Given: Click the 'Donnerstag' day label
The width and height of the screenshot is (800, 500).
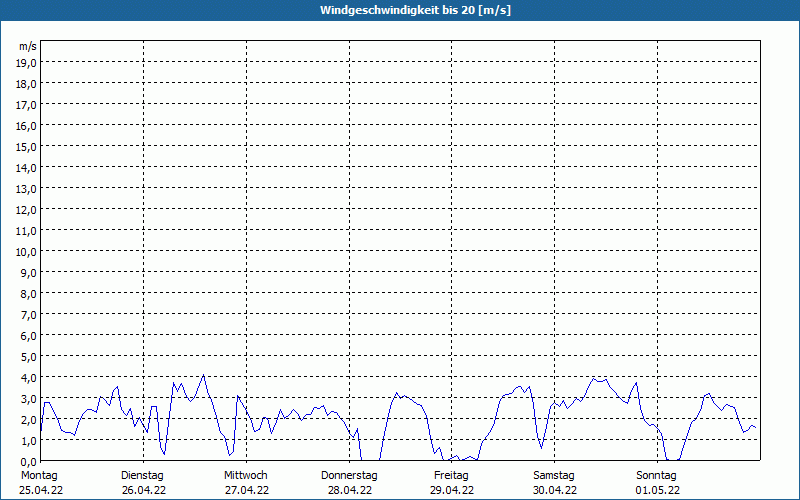Looking at the screenshot, I should coord(349,476).
